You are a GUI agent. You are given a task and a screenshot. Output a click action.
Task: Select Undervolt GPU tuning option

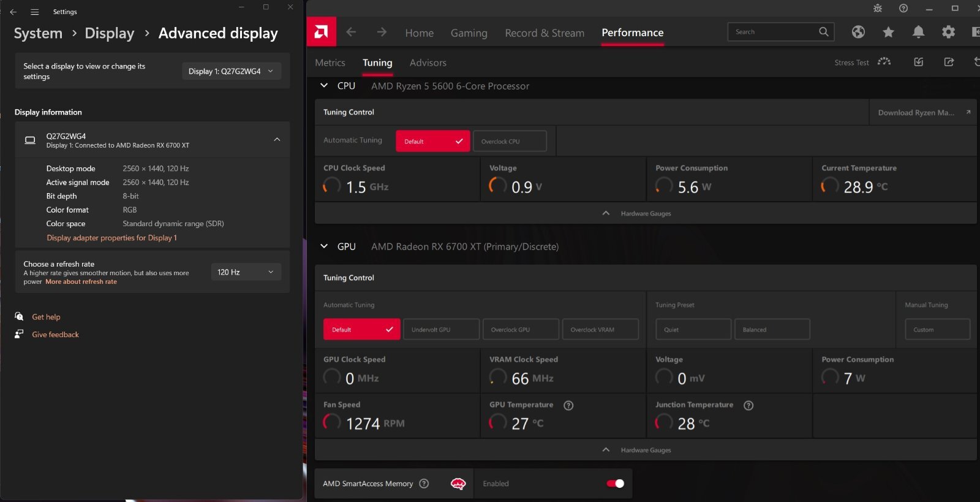(x=441, y=329)
